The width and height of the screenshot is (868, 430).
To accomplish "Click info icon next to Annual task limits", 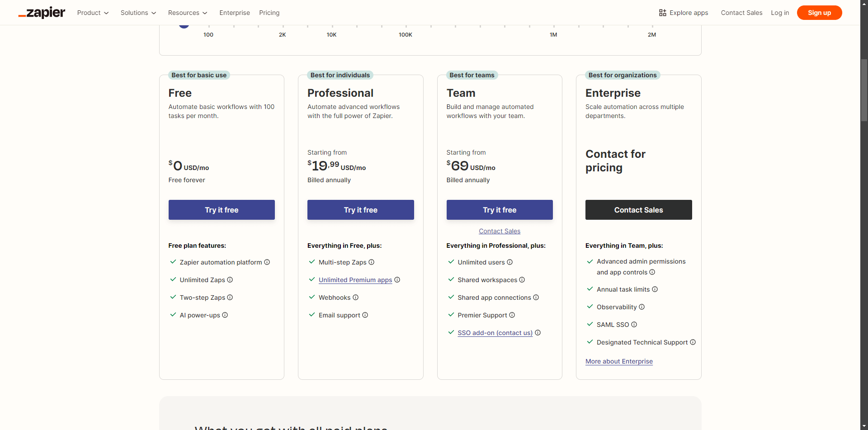I will click(x=655, y=289).
